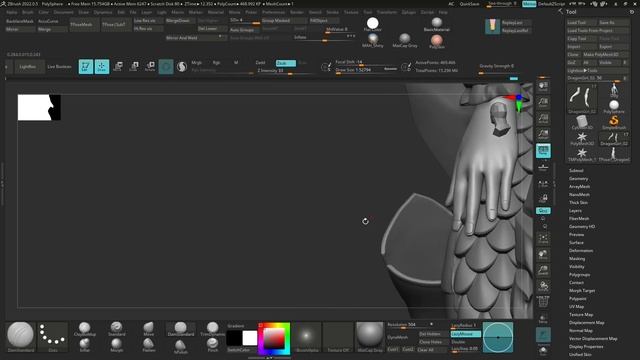This screenshot has width=640, height=360.
Task: Toggle the Mrgb channel button
Action: click(197, 63)
